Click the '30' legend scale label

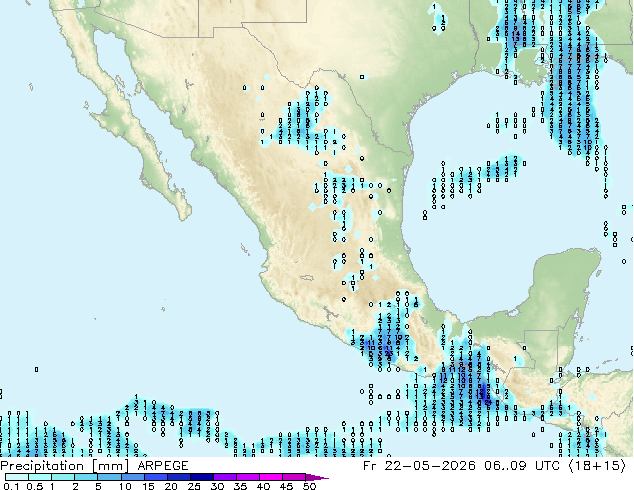coord(217,486)
